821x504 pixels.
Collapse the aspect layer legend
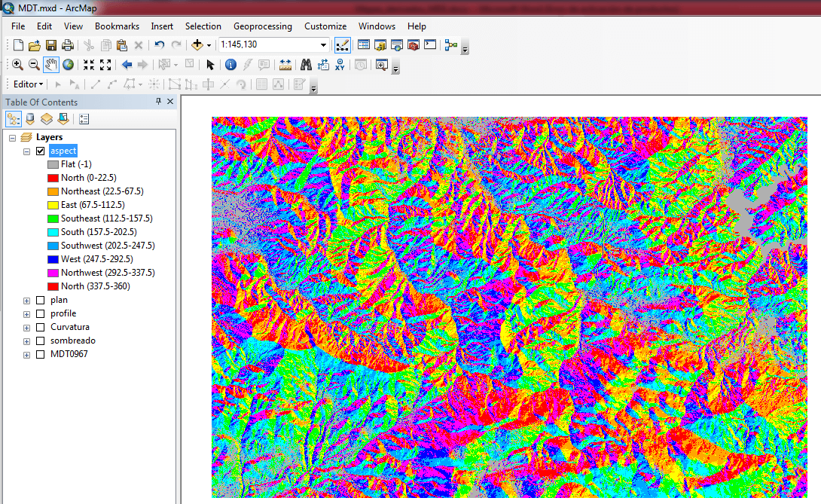pyautogui.click(x=27, y=151)
